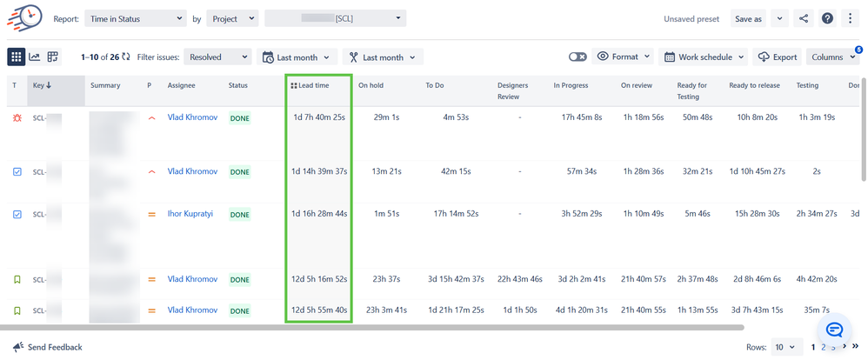The width and height of the screenshot is (868, 360).
Task: Open the Filter issues Resolved dropdown
Action: (x=217, y=57)
